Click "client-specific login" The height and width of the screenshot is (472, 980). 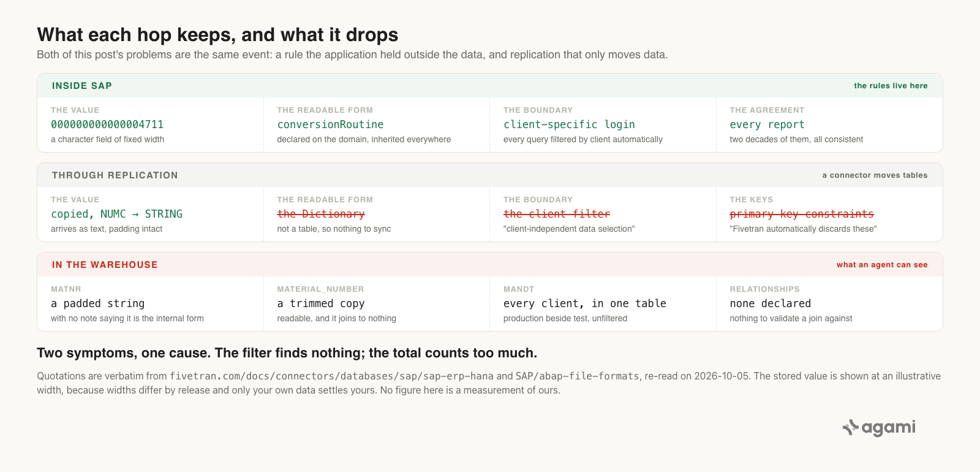[569, 124]
